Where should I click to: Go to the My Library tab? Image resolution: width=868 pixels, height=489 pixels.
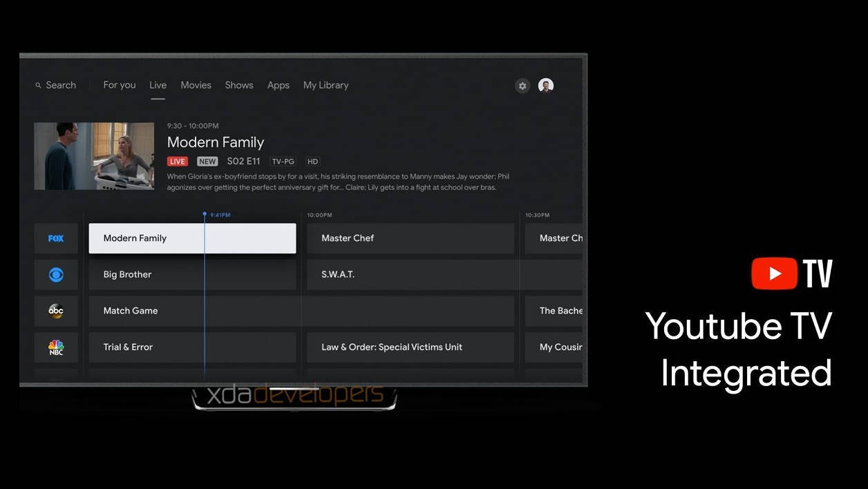326,85
